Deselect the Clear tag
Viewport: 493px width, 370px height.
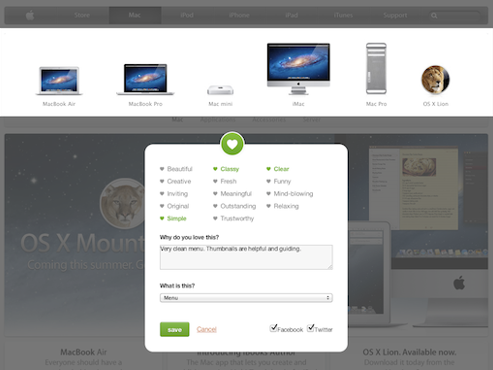(278, 169)
